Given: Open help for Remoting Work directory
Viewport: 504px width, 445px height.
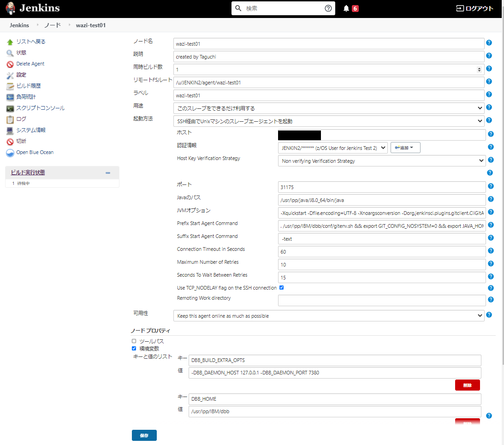Looking at the screenshot, I should pos(491,299).
